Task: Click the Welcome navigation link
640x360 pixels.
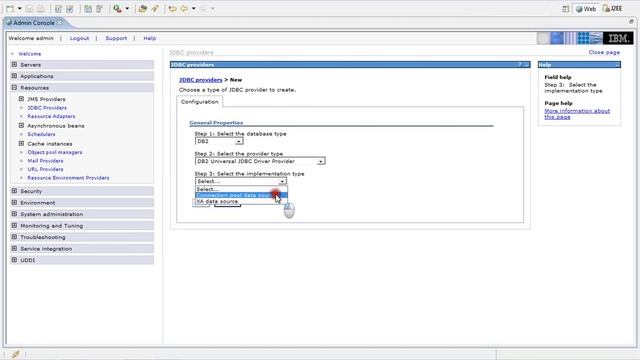Action: [29, 54]
